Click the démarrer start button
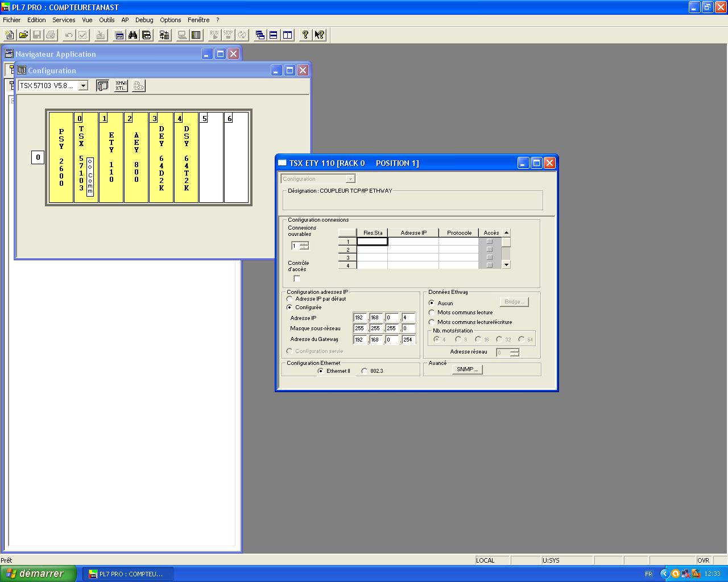 tap(38, 573)
